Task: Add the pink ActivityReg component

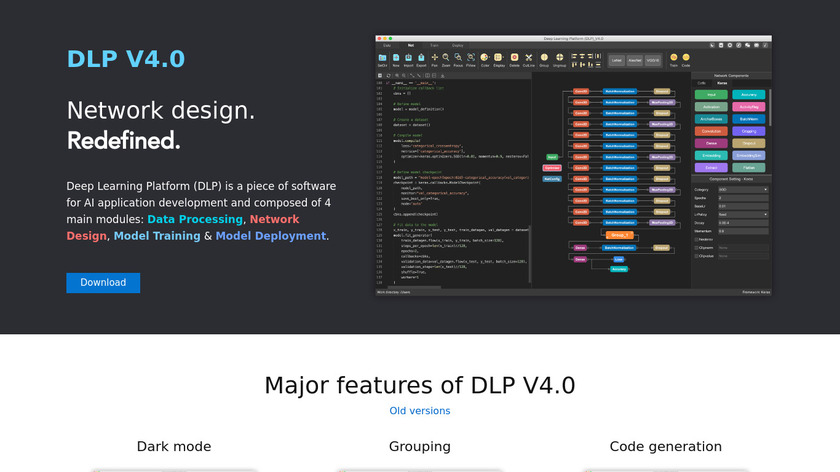Action: click(748, 107)
